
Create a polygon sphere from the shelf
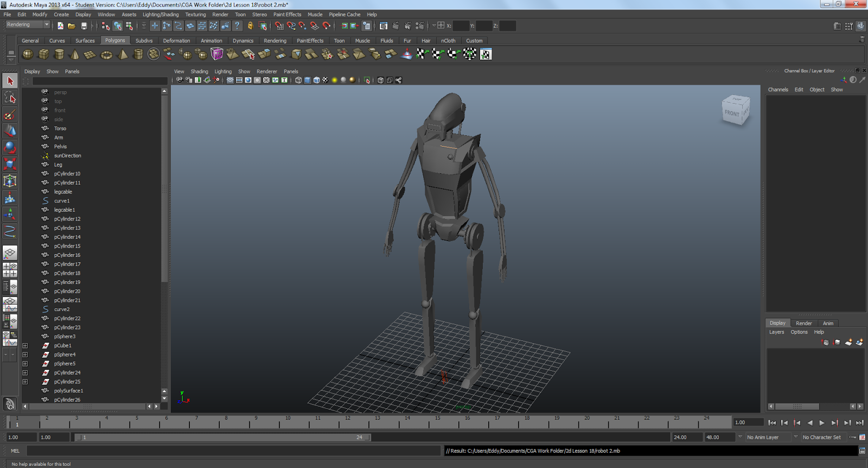tap(27, 54)
